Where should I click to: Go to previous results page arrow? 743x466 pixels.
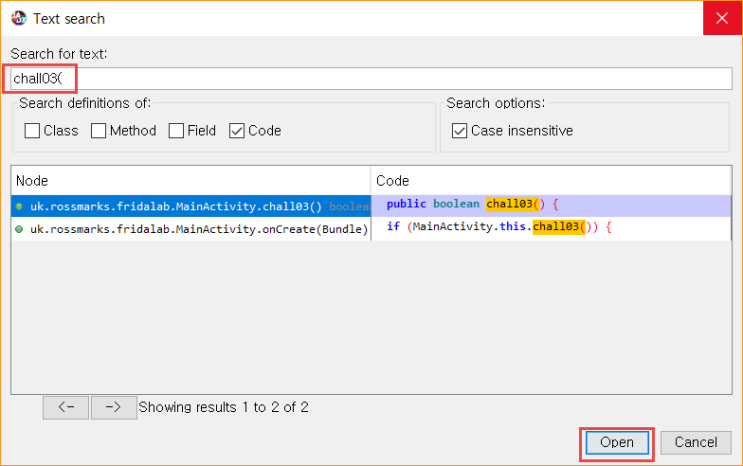[66, 408]
